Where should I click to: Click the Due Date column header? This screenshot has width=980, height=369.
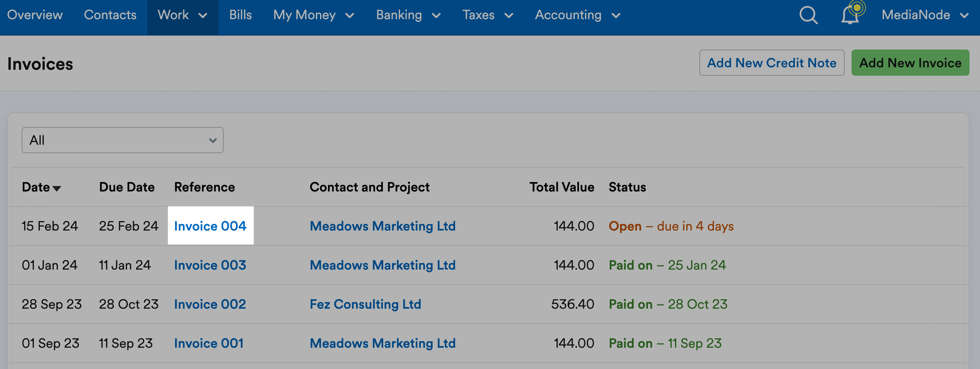(x=127, y=187)
